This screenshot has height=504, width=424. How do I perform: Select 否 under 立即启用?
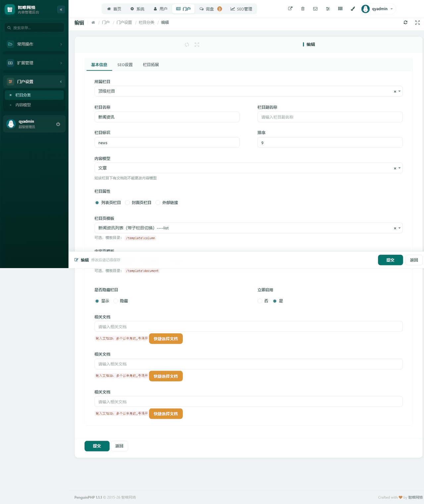260,301
